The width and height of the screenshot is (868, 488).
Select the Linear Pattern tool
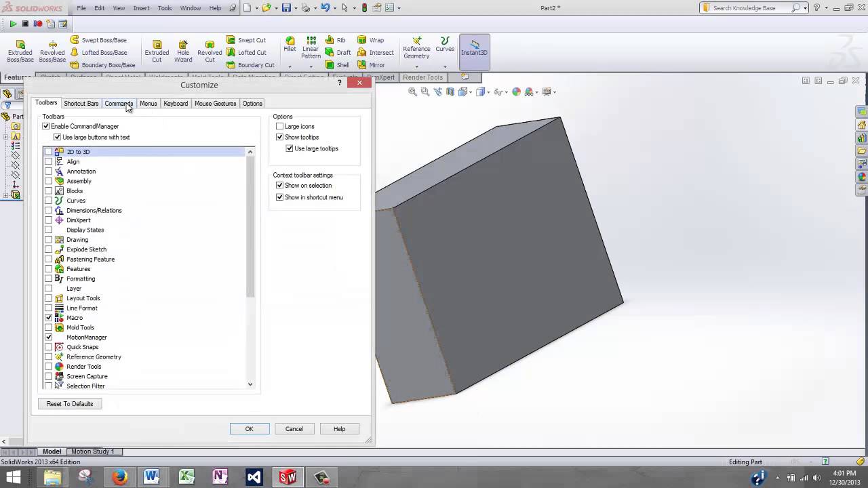(311, 47)
